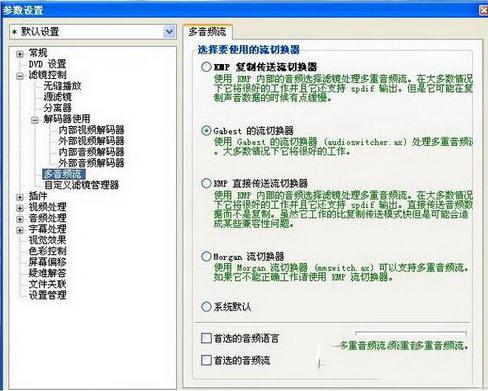Click the 字幕处理 tree label
This screenshot has width=488, height=391.
point(47,229)
